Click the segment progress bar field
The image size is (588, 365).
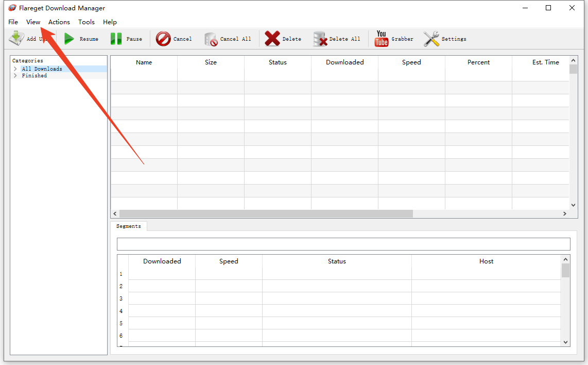pyautogui.click(x=343, y=244)
